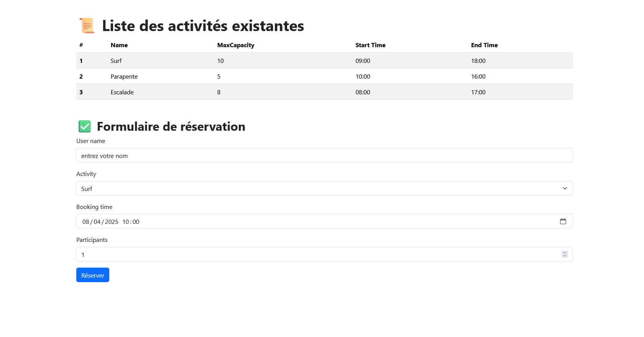The height and width of the screenshot is (337, 644).
Task: Click the participants stepper up arrow
Action: (x=564, y=252)
